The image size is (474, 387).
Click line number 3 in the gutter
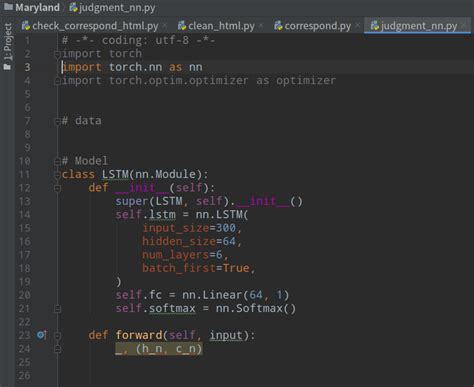coord(27,67)
